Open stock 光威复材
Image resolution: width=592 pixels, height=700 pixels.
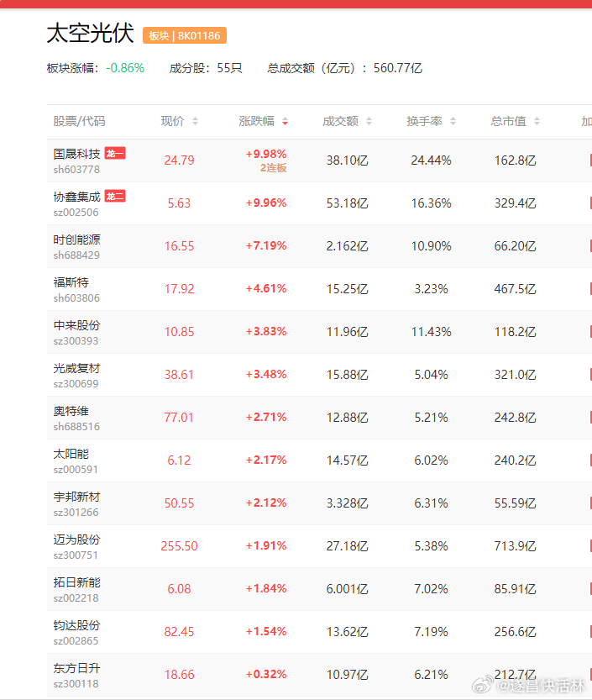pyautogui.click(x=76, y=368)
